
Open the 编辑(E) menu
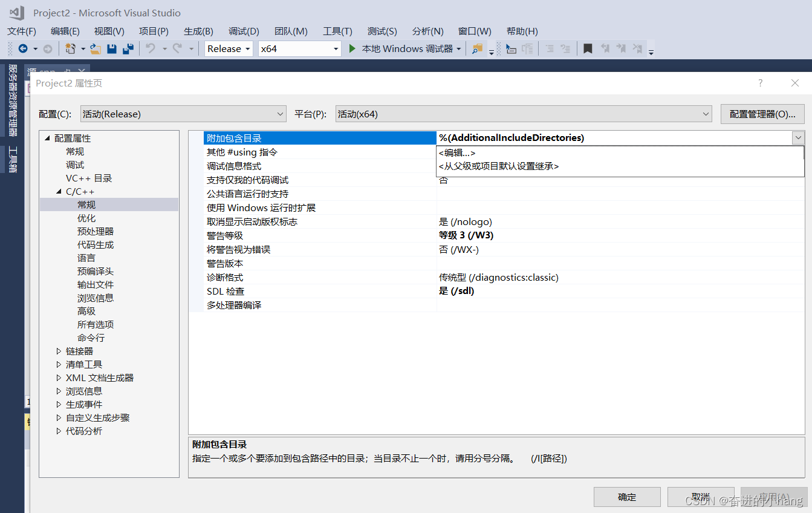(65, 31)
